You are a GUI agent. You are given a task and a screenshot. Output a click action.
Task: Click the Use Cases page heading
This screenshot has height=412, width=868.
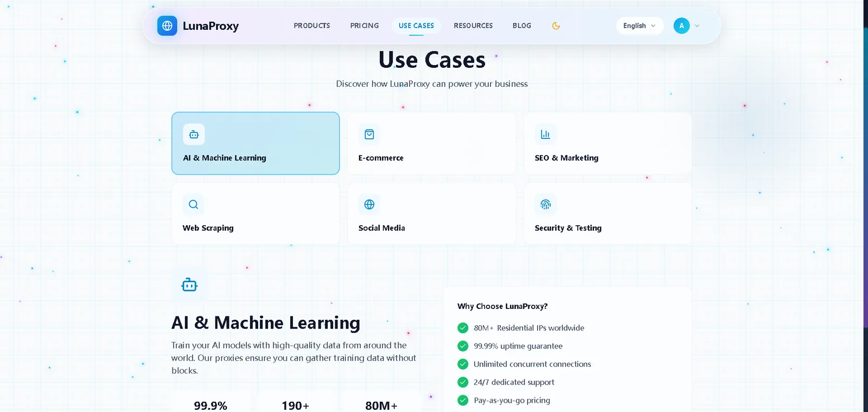(432, 60)
